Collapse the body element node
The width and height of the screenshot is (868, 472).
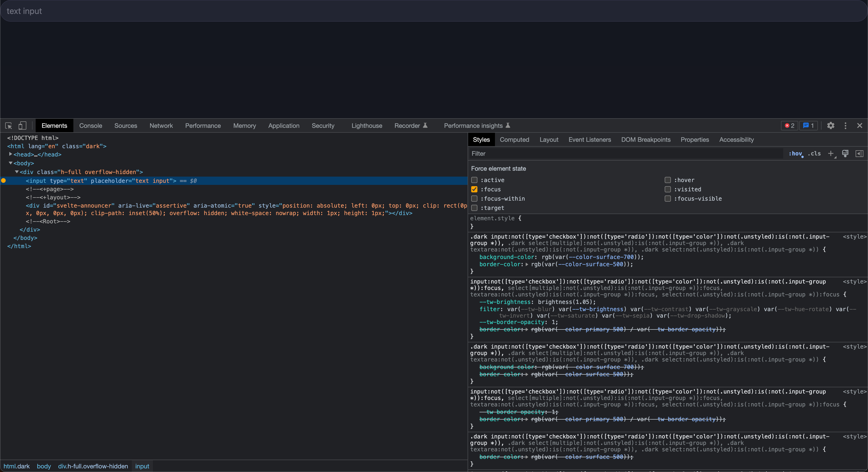tap(10, 163)
